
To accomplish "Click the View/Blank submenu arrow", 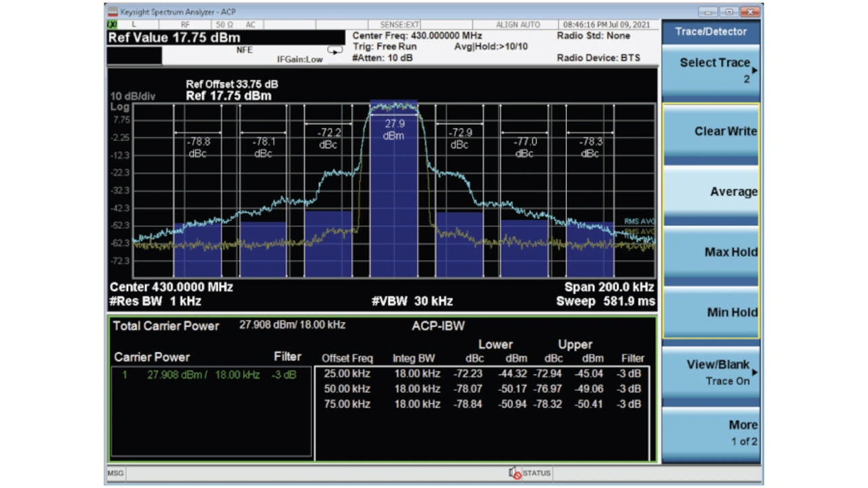I will tap(754, 372).
